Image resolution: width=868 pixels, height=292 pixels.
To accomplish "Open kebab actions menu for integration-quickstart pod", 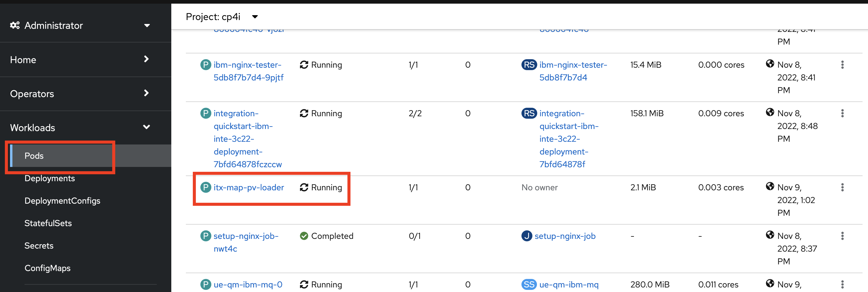I will point(843,113).
